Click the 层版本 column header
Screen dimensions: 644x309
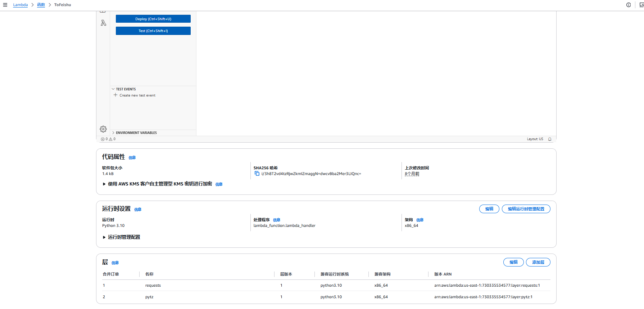point(286,274)
